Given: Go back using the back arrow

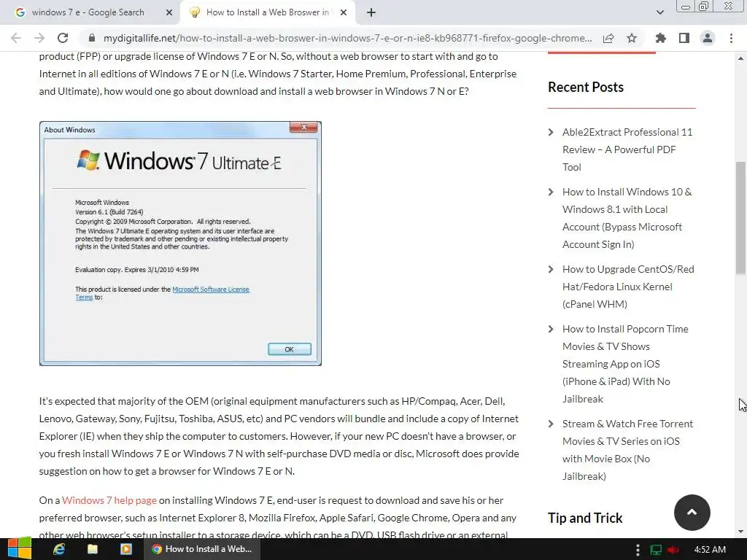Looking at the screenshot, I should point(16,38).
